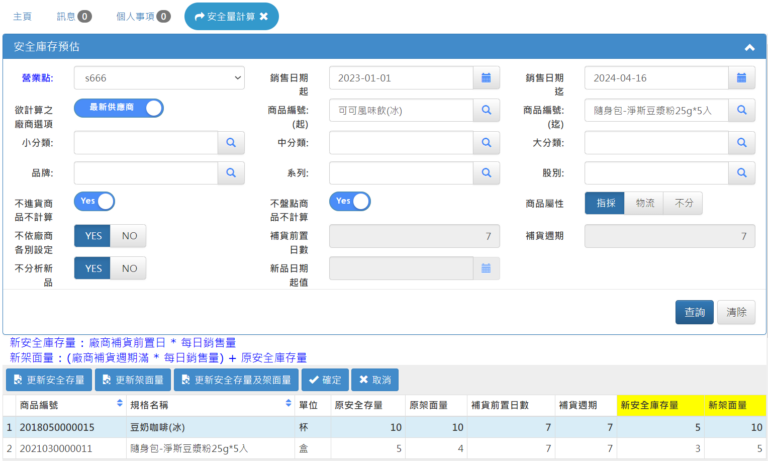Select YES for 不依廠商各別設定
This screenshot has height=461, width=768.
(93, 236)
